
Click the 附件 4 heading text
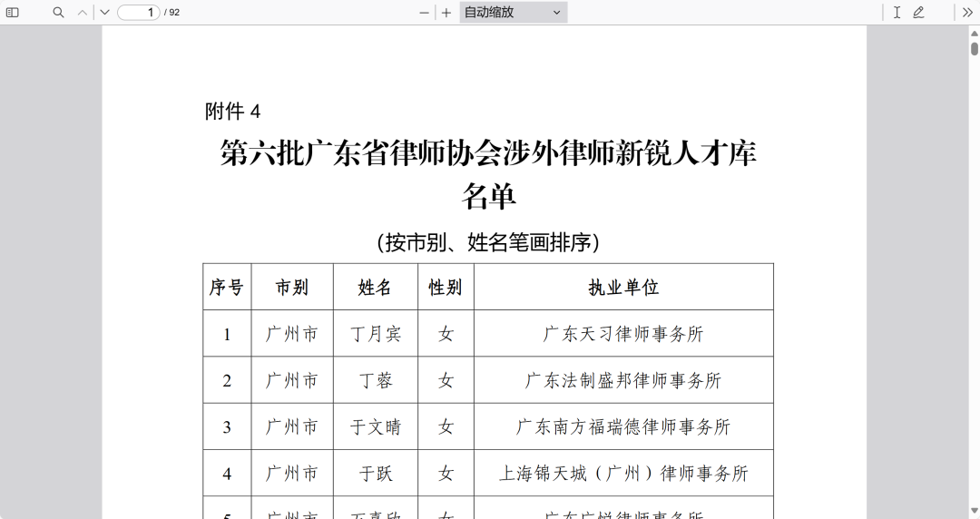pos(232,112)
